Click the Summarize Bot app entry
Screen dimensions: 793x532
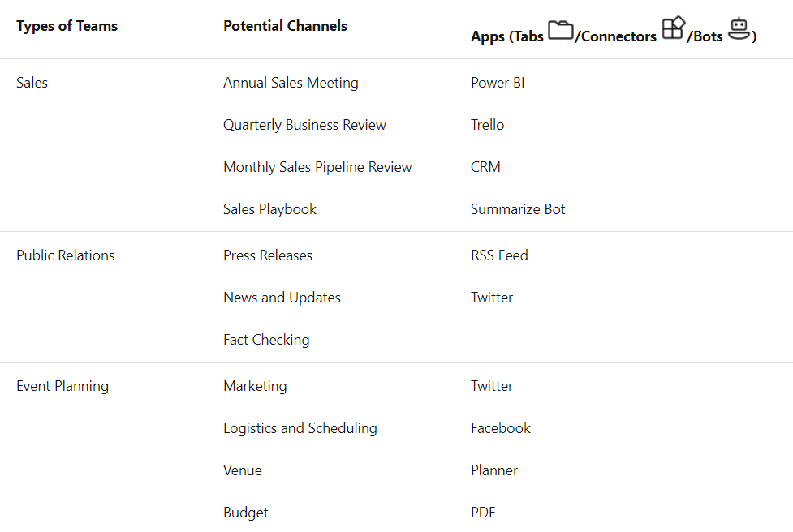518,209
